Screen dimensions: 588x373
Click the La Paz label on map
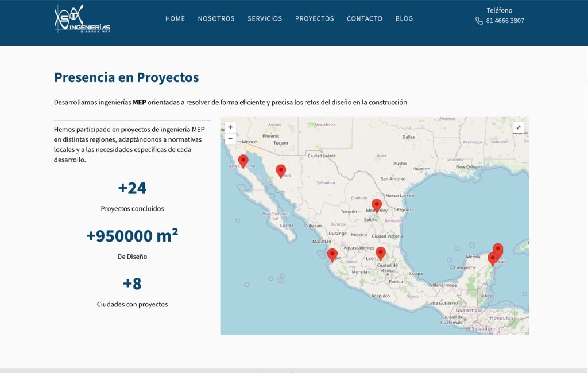click(x=287, y=226)
